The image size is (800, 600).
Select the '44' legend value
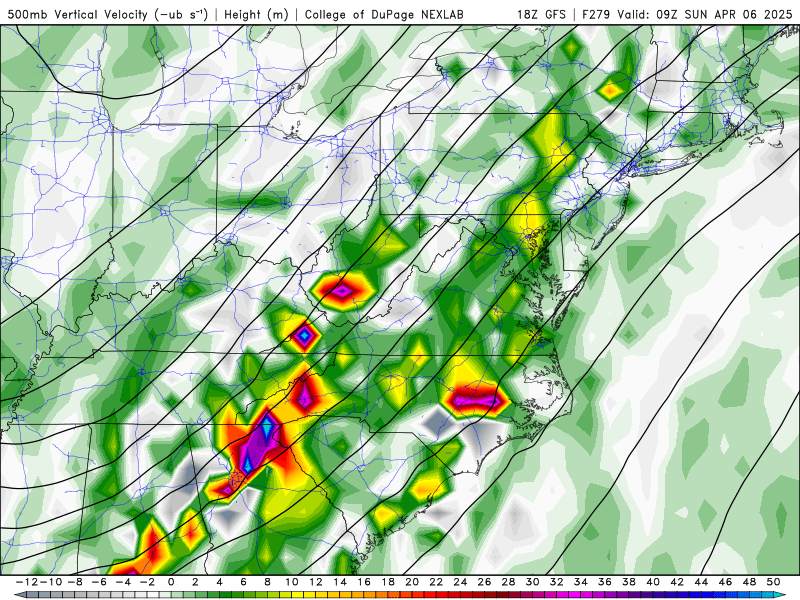pyautogui.click(x=701, y=582)
